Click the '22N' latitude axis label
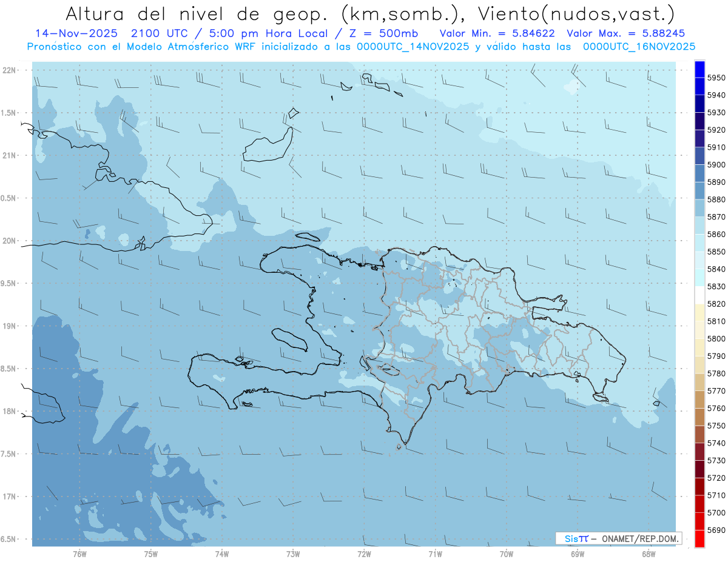 [10, 70]
